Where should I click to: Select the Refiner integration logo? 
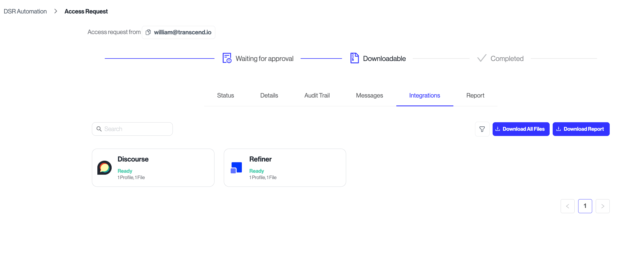click(x=236, y=168)
